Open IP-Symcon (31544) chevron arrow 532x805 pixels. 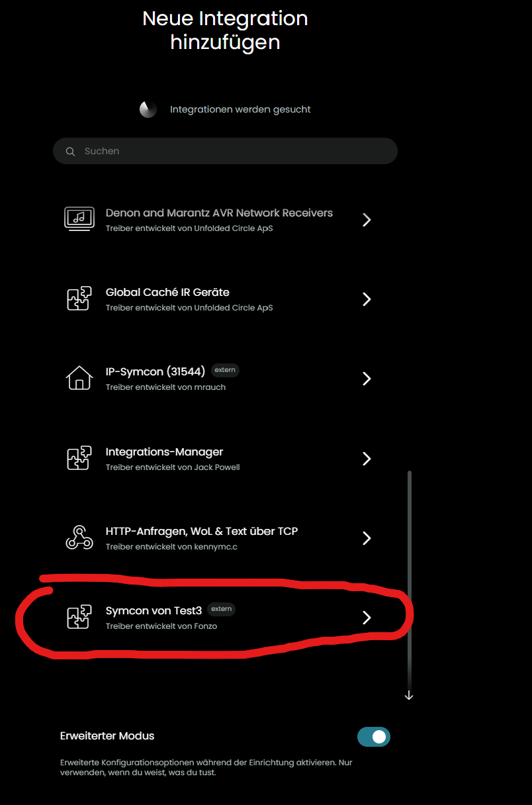pyautogui.click(x=367, y=379)
